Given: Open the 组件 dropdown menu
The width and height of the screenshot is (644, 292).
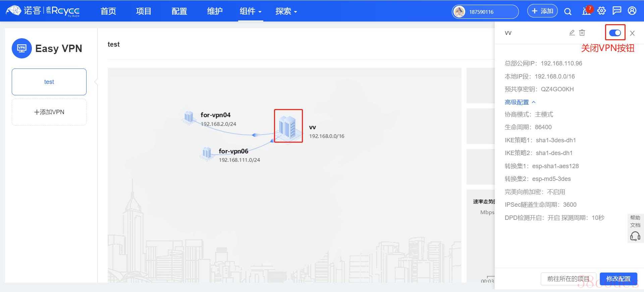Looking at the screenshot, I should tap(250, 11).
